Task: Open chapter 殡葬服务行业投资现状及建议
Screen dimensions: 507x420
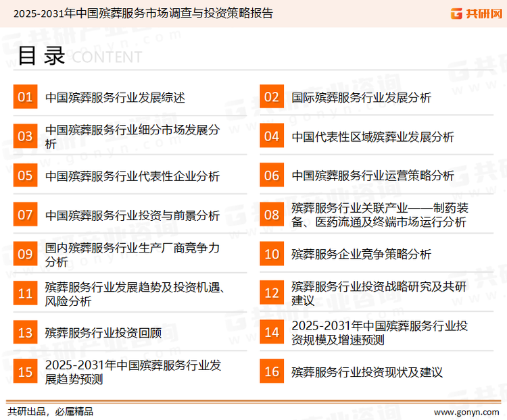Action: 367,371
